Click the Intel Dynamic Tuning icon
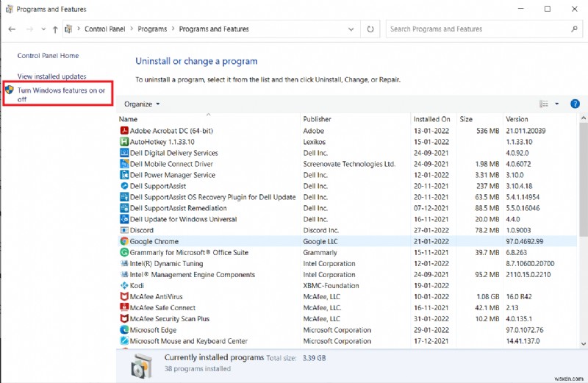588x383 pixels. 124,263
